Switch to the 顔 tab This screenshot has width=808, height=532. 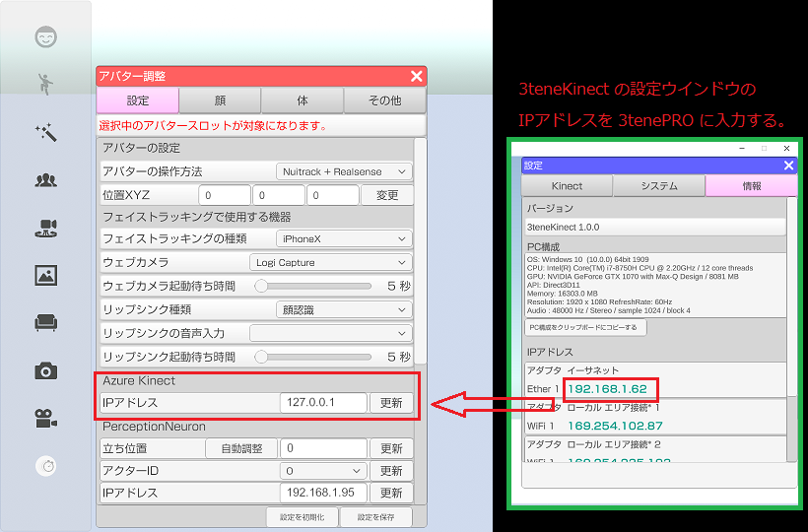tap(220, 100)
